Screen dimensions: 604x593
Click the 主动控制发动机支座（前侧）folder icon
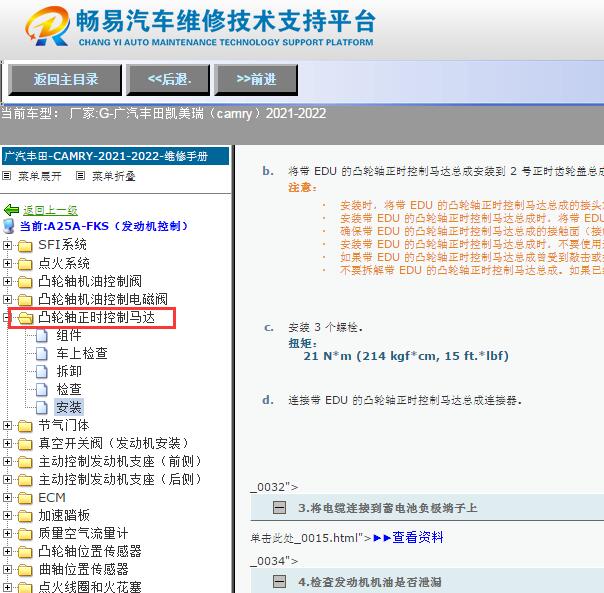pos(25,462)
